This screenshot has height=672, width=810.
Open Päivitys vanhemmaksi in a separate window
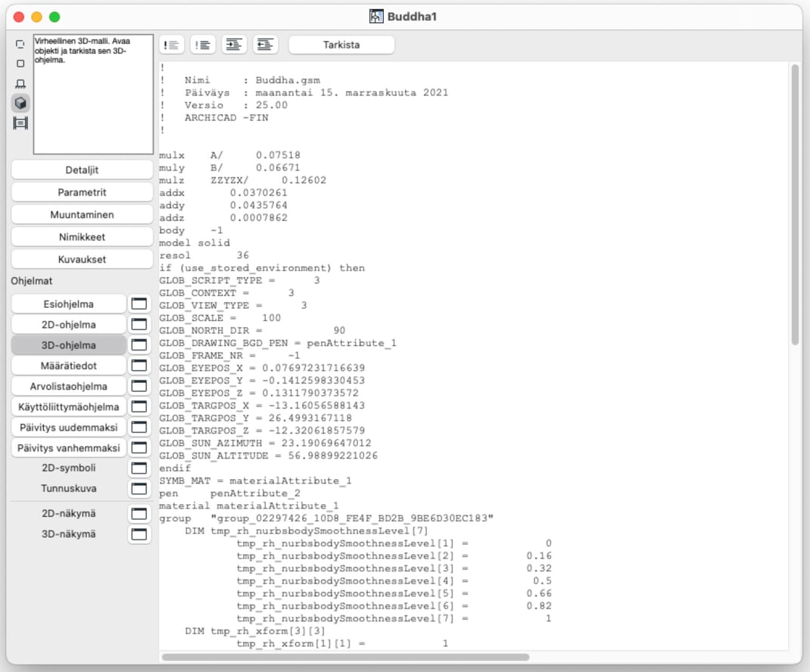(x=139, y=448)
